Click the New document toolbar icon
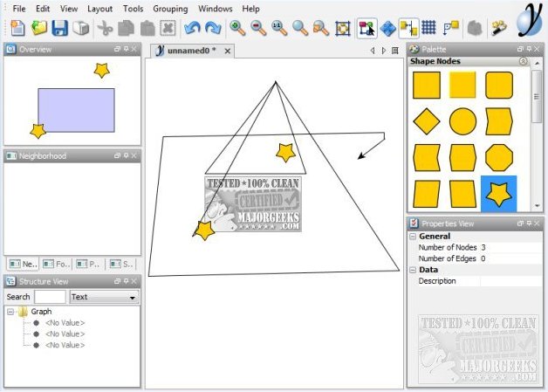Image resolution: width=548 pixels, height=392 pixels. 17,28
